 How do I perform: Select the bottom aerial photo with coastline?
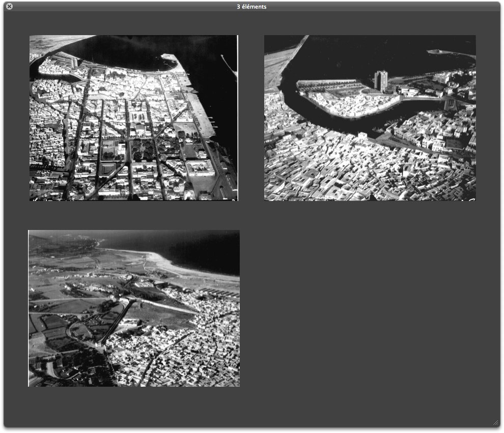[134, 308]
